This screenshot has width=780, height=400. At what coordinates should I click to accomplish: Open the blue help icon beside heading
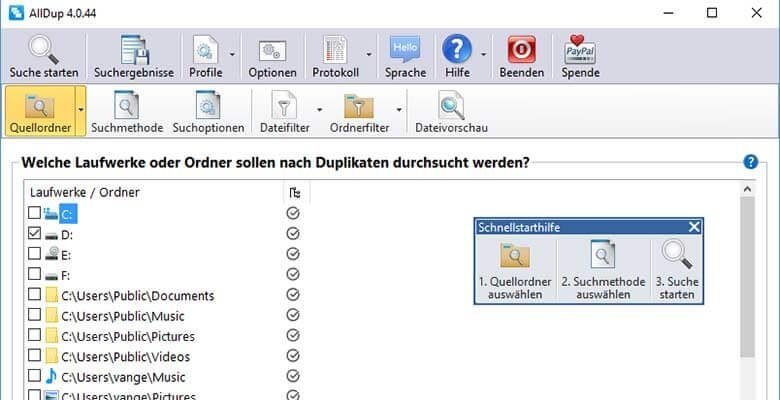750,162
